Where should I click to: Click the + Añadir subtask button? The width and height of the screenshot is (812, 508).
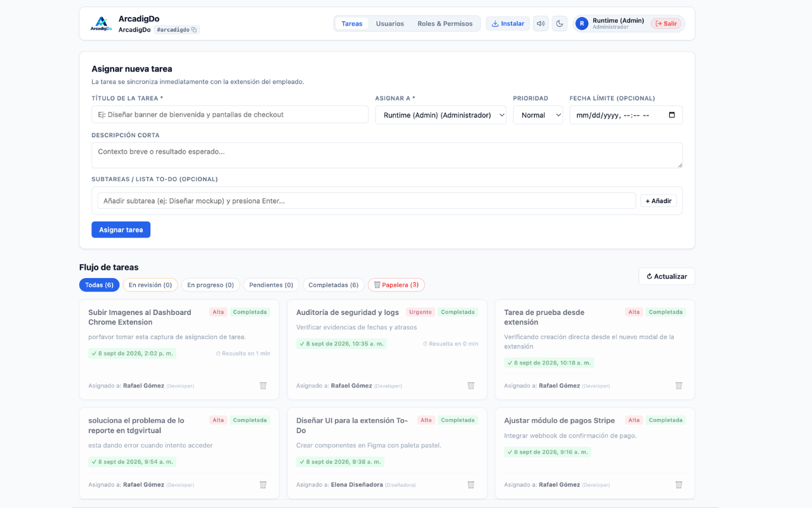point(658,201)
